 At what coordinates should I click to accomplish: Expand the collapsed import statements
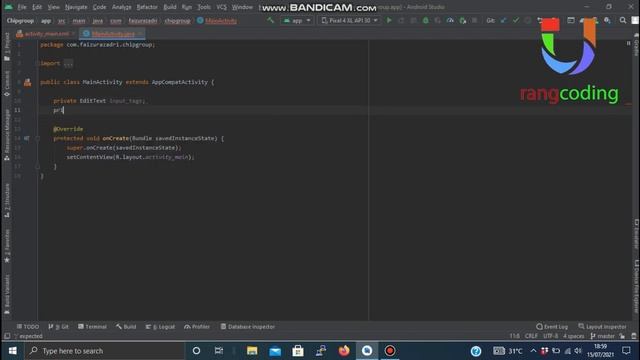68,64
